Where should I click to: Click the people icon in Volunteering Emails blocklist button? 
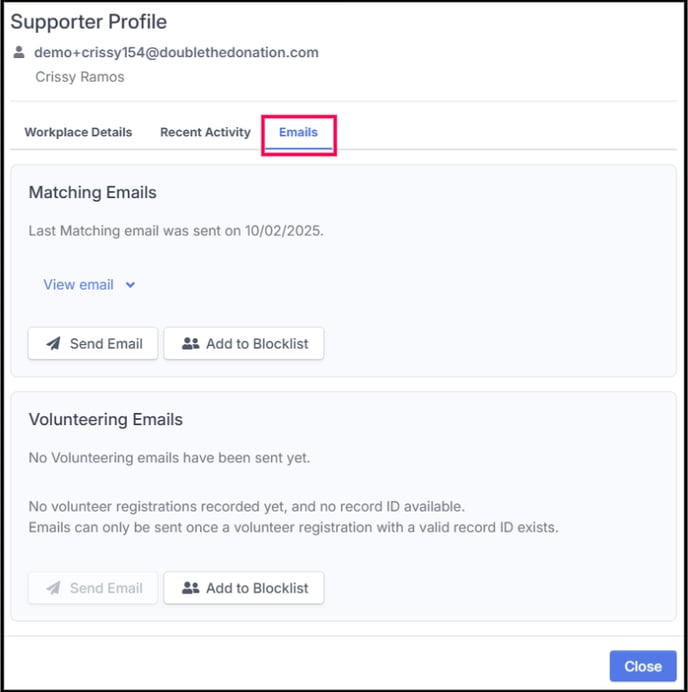191,589
